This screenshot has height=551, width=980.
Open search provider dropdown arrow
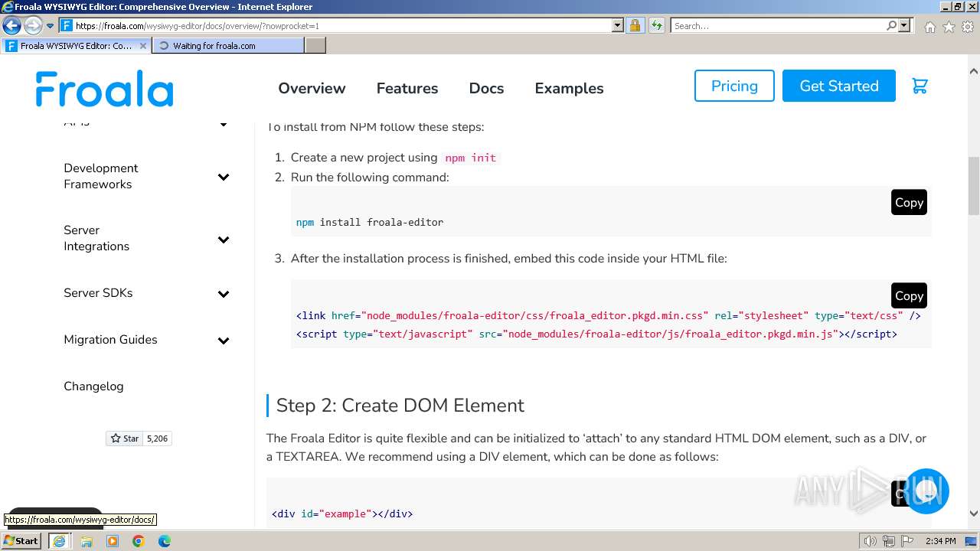coord(904,25)
